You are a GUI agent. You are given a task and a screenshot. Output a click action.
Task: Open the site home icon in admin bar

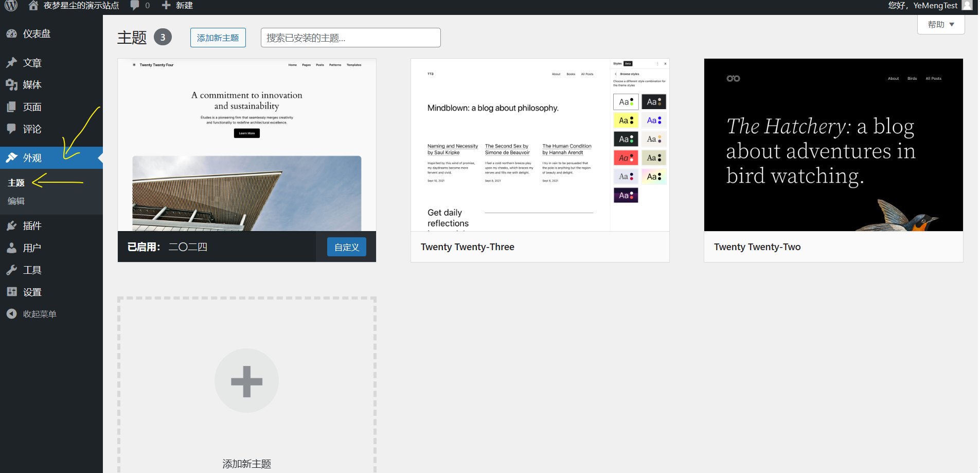pyautogui.click(x=33, y=6)
